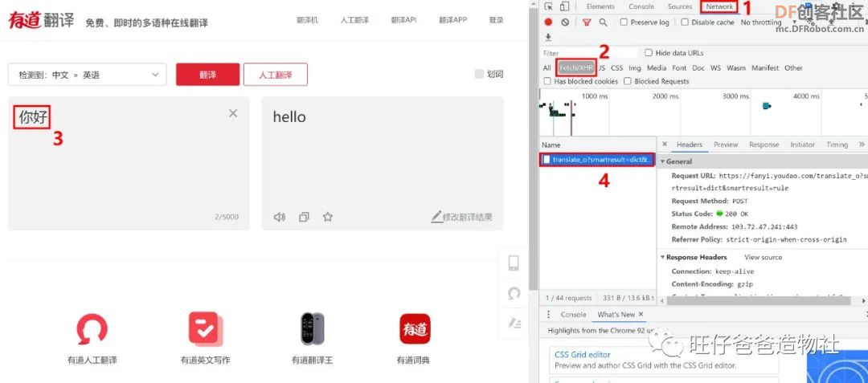Open the CSS Grid editor link
Image resolution: width=868 pixels, height=383 pixels.
tap(583, 355)
